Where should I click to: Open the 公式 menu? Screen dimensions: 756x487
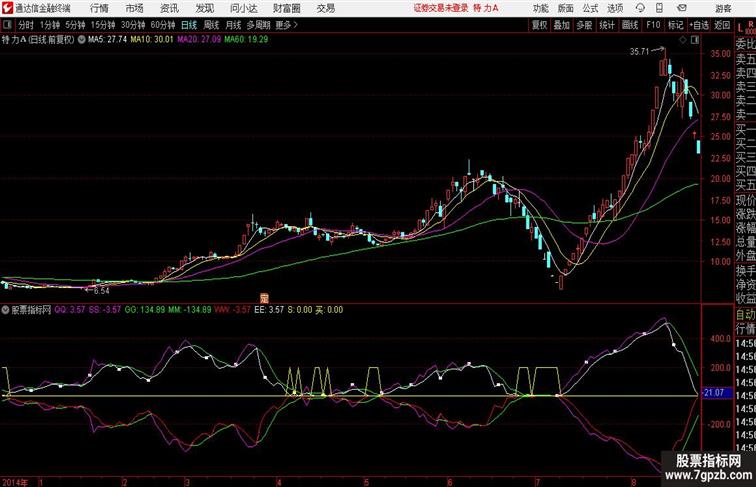click(590, 8)
